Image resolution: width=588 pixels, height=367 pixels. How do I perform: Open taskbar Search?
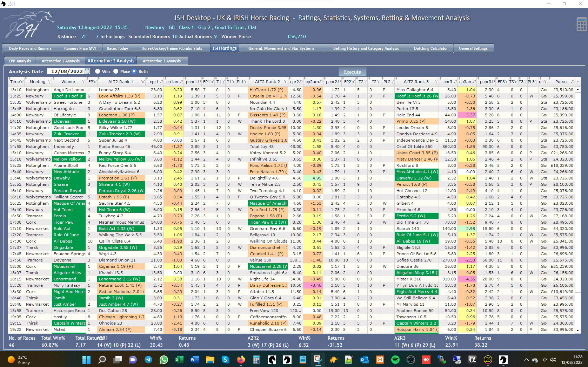pos(102,360)
